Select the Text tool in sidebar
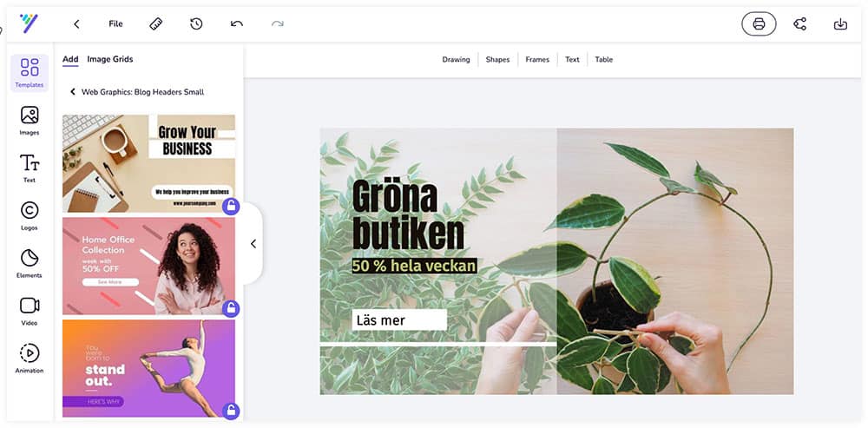Screen dimensions: 868x428 [x=30, y=168]
